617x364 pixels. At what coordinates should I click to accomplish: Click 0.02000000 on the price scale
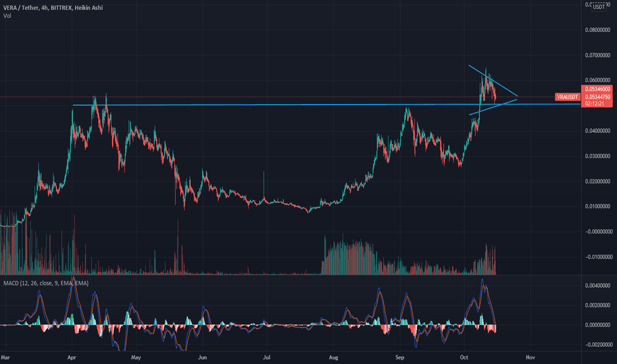tap(597, 181)
